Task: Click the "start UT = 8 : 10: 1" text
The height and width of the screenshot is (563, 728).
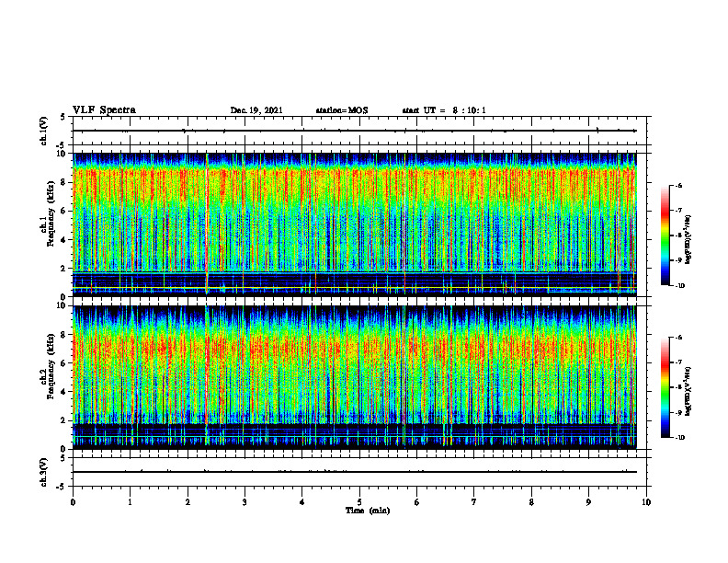Action: (444, 110)
